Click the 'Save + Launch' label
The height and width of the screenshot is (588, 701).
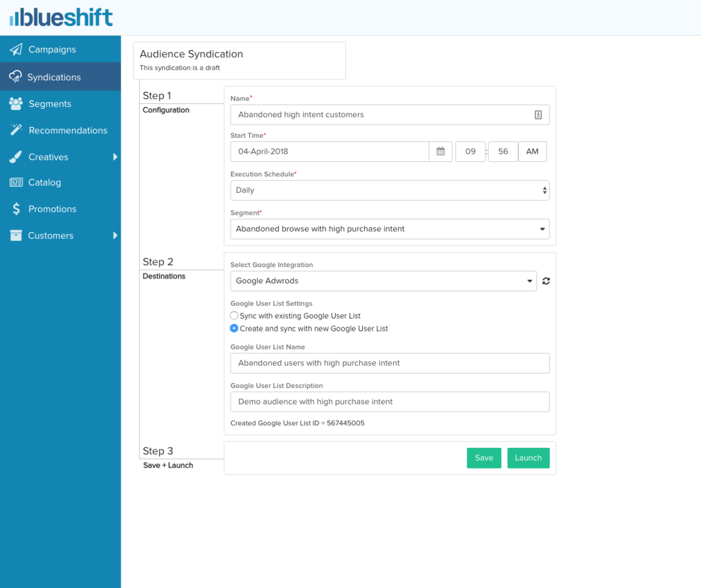[168, 465]
